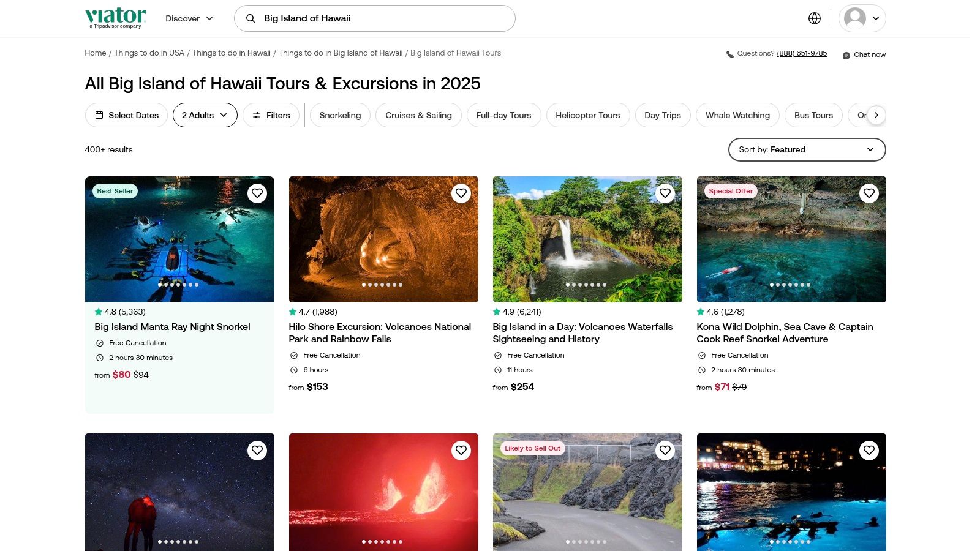Open the Filters panel
This screenshot has height=551, width=980.
coord(271,115)
